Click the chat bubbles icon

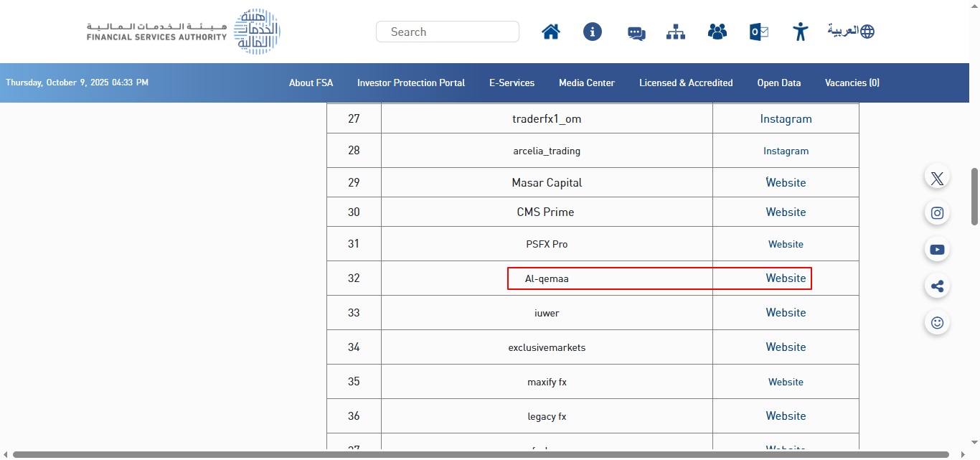(x=636, y=33)
